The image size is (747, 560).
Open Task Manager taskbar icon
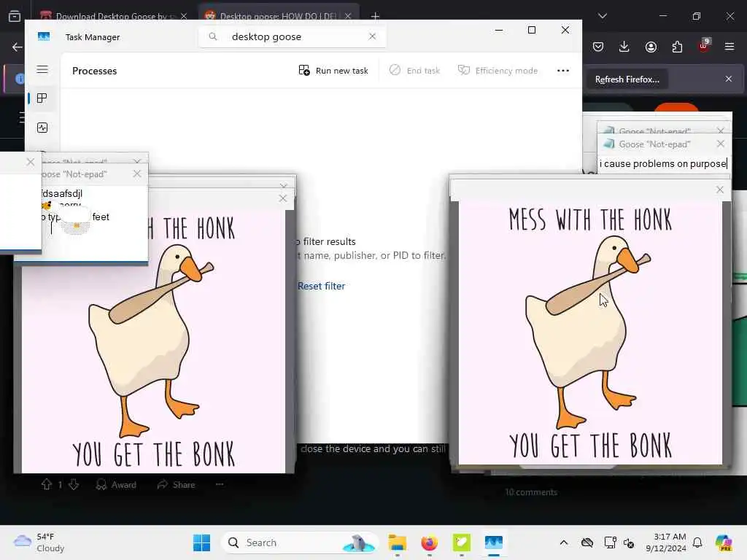pyautogui.click(x=494, y=542)
